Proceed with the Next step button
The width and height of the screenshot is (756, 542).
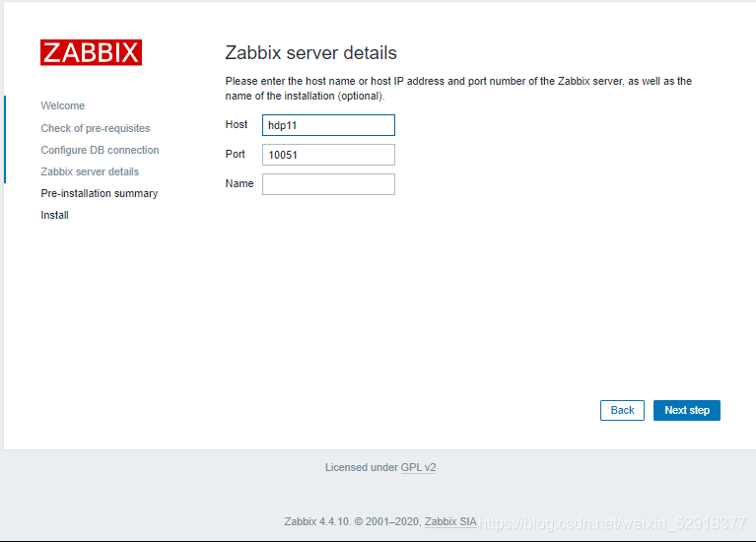pyautogui.click(x=687, y=410)
